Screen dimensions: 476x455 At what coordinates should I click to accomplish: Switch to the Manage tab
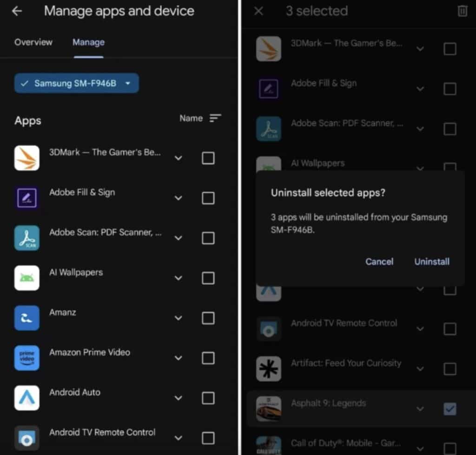coord(88,42)
